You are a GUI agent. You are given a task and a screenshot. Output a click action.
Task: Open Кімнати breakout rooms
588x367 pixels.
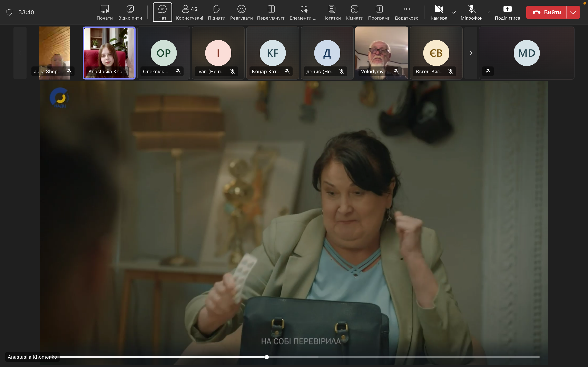(354, 12)
